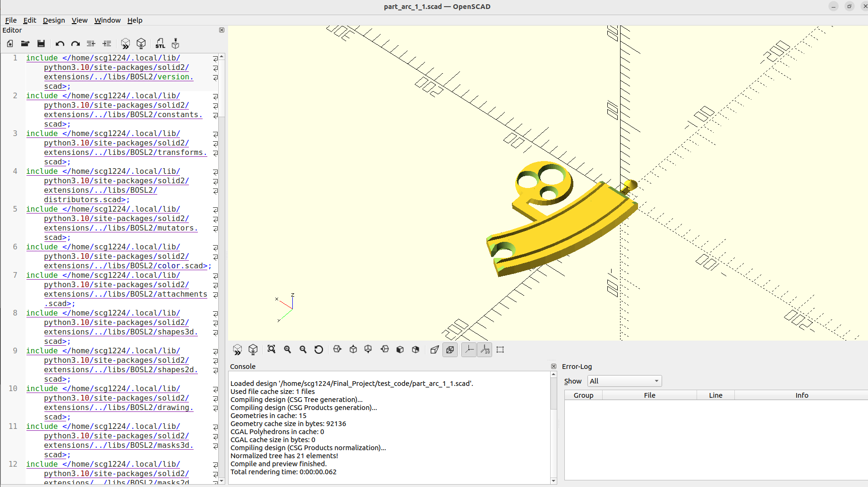
Task: Toggle orthogonal projection
Action: tap(450, 350)
